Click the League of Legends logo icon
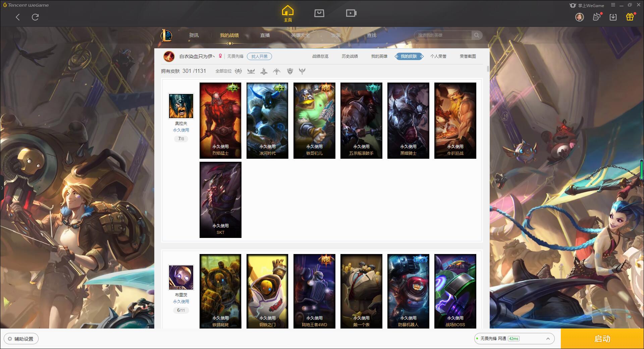644x349 pixels. (166, 35)
